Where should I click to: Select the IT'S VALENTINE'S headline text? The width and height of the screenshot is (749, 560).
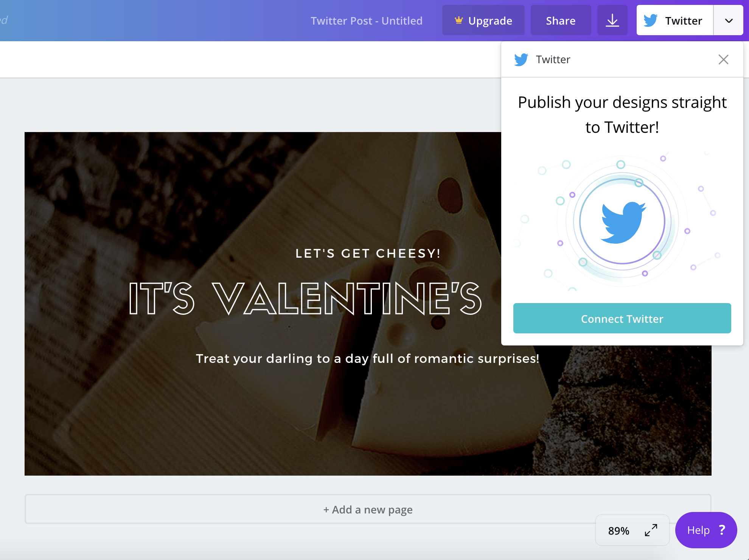305,299
